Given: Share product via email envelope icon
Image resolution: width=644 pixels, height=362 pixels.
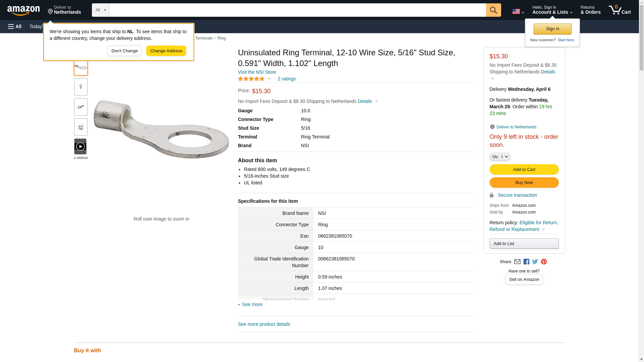Looking at the screenshot, I should pos(517,262).
